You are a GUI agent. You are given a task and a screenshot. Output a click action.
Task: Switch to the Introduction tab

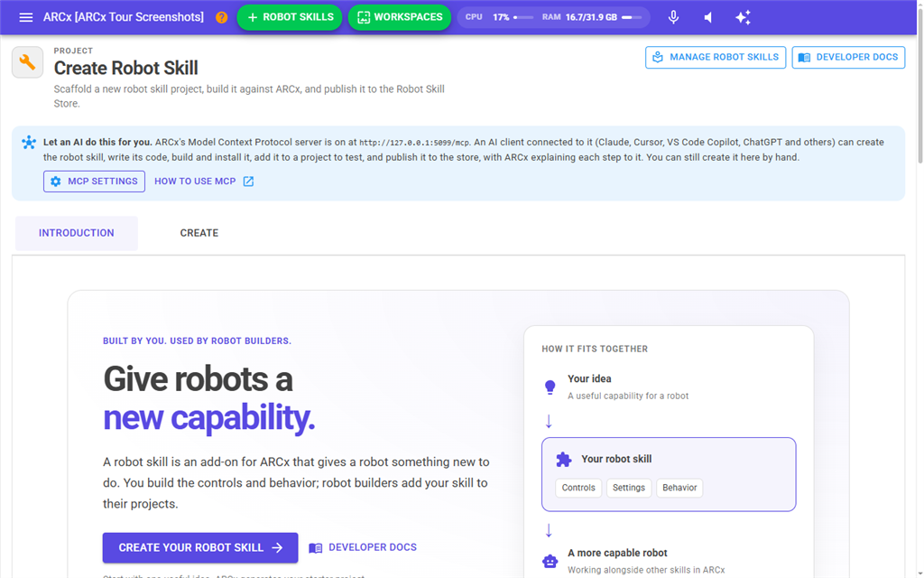pos(77,233)
